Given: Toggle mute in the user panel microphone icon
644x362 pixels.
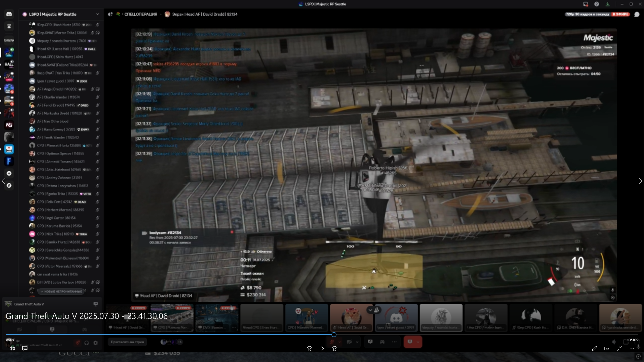Looking at the screenshot, I should tap(78, 343).
